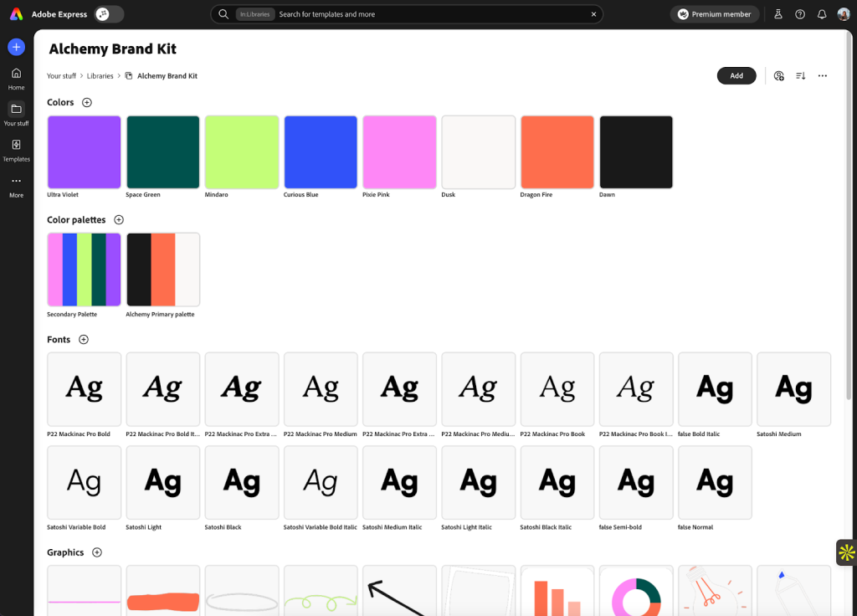Toggle the switch beside Adobe Express title

[109, 14]
